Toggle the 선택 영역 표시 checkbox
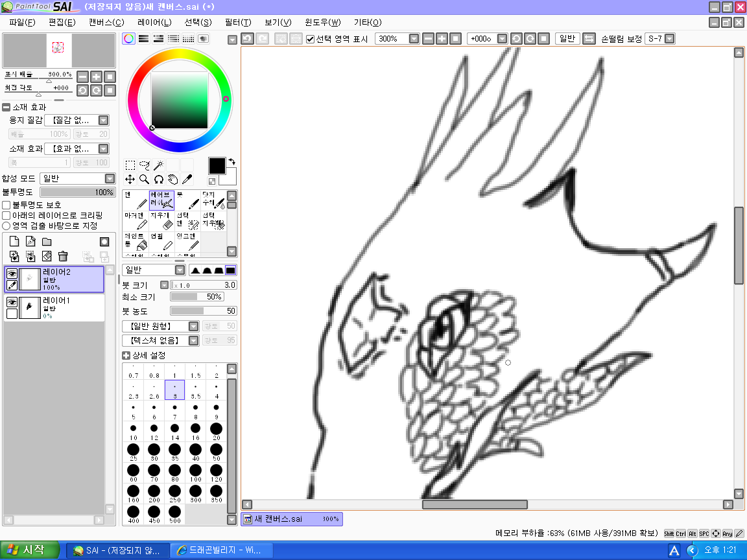 pyautogui.click(x=311, y=39)
